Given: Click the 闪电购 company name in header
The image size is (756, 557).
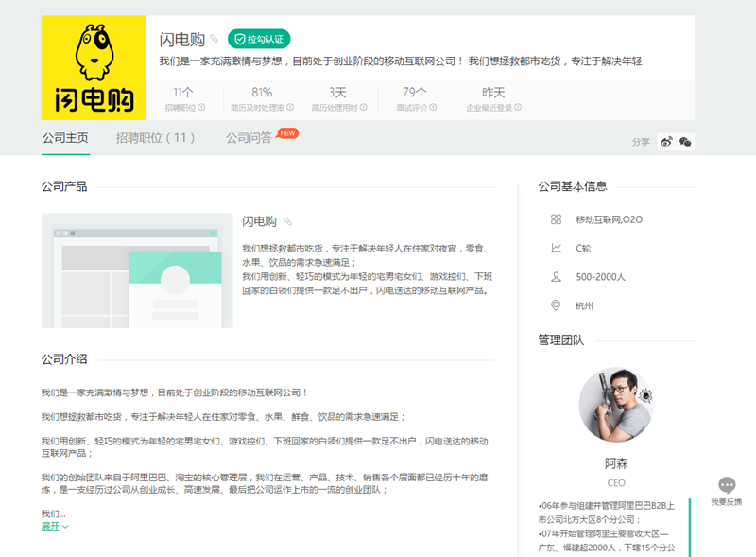Looking at the screenshot, I should coord(182,39).
